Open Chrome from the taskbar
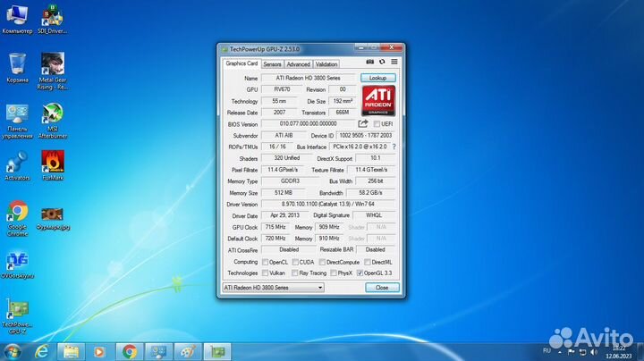Screen dimensions: 644x361 [x=130, y=352]
